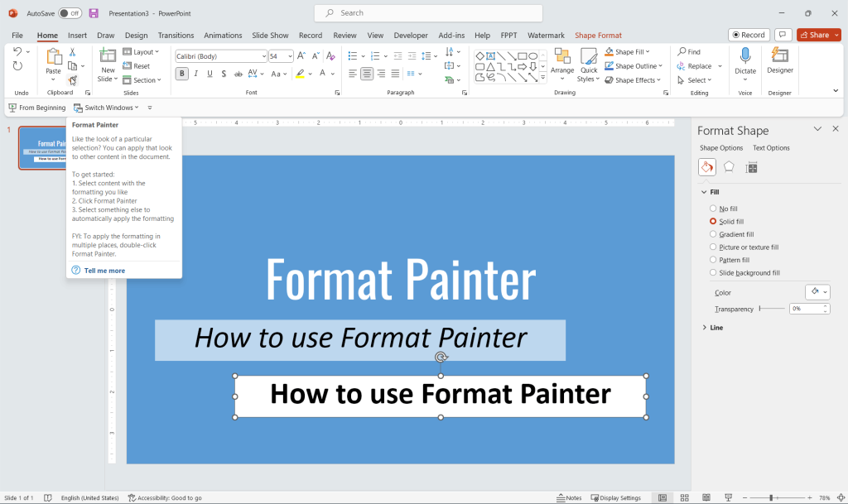848x504 pixels.
Task: Select the Effects pentagon icon in Format Shape
Action: [x=729, y=167]
